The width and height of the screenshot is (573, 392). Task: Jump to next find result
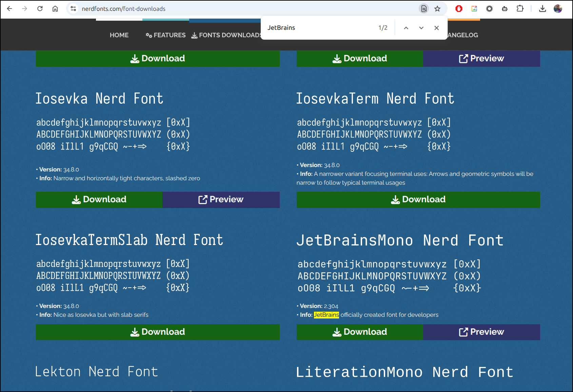pyautogui.click(x=421, y=28)
